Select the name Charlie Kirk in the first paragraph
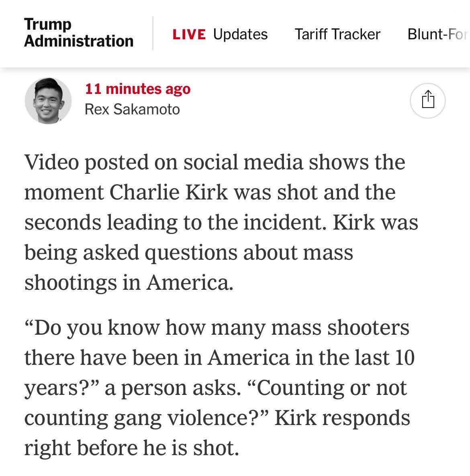 click(169, 193)
